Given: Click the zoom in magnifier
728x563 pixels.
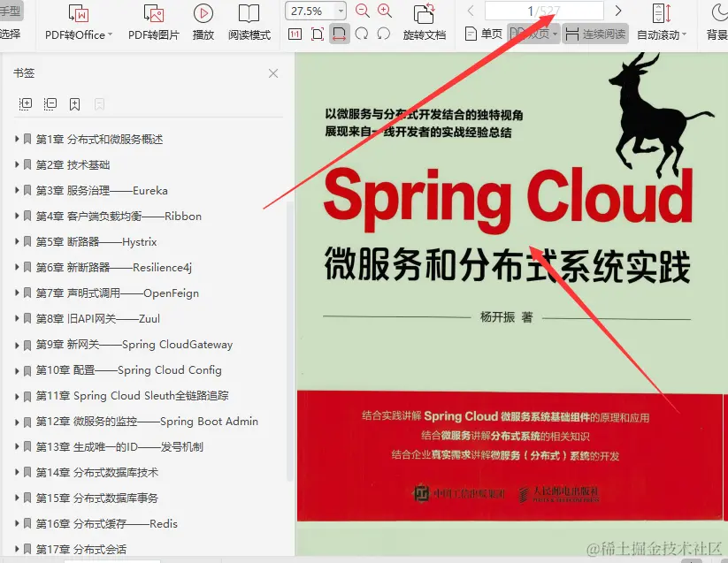Looking at the screenshot, I should tap(385, 11).
